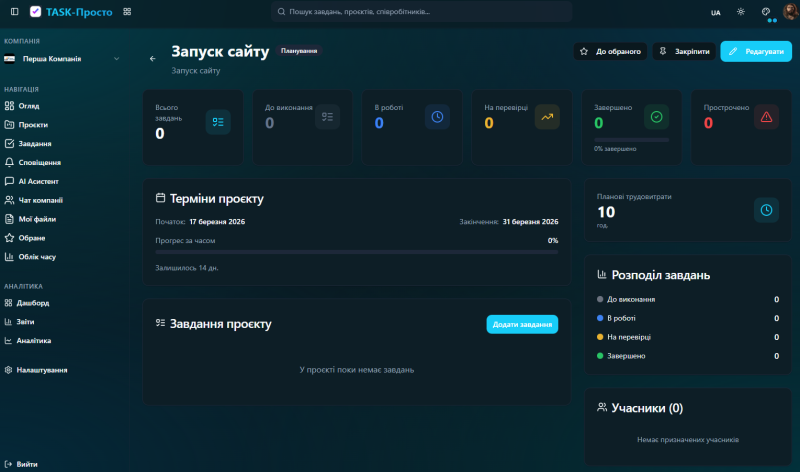Image resolution: width=800 pixels, height=472 pixels.
Task: Click the Додати завдання button
Action: point(522,324)
